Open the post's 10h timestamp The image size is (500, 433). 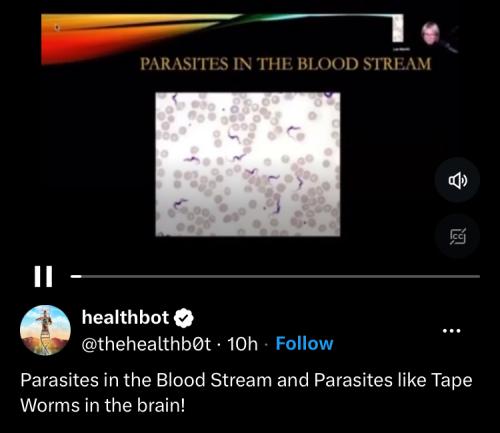(243, 344)
